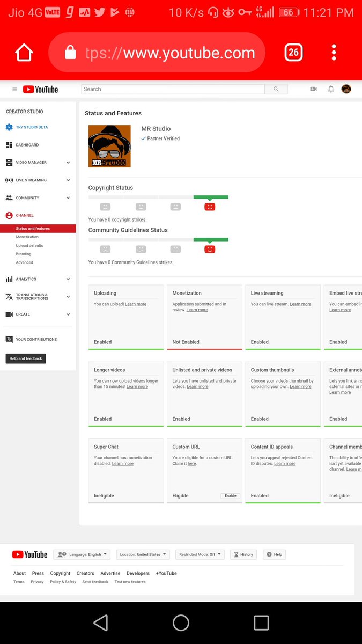
Task: Tap the Android back navigation button
Action: (100, 623)
